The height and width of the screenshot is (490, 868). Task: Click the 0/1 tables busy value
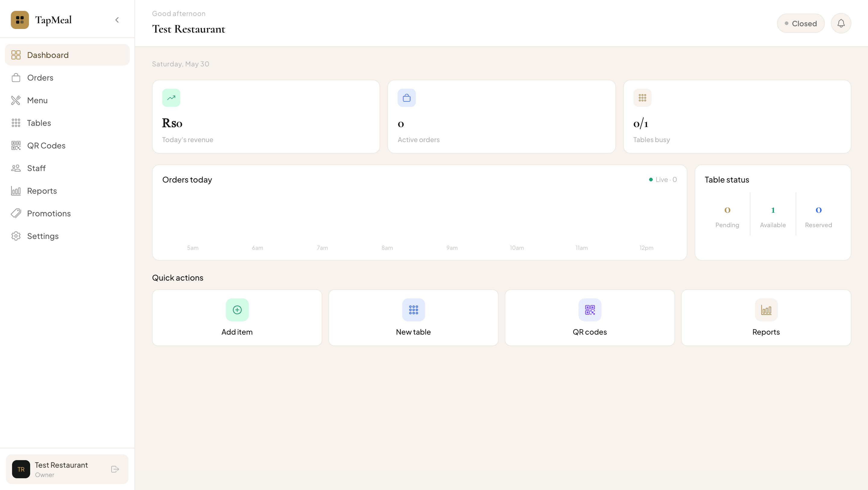click(x=641, y=123)
